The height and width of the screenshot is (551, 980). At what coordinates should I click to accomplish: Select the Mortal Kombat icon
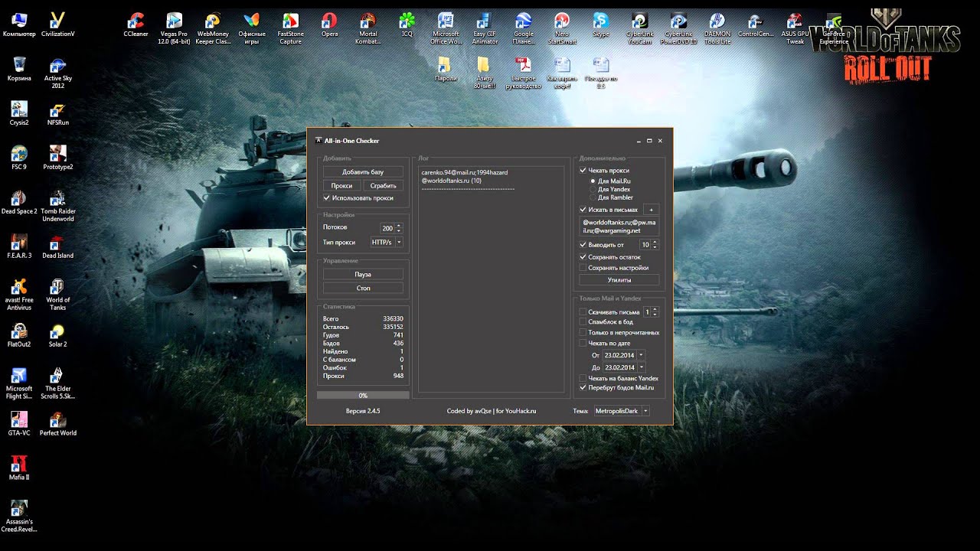pos(368,28)
